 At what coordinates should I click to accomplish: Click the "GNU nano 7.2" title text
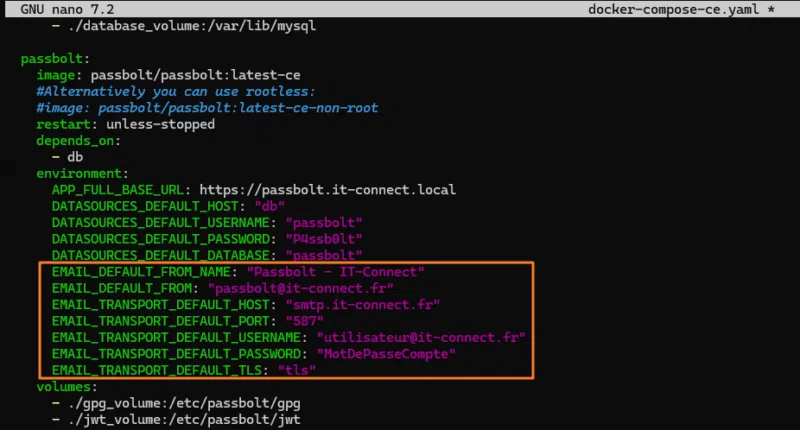[x=67, y=9]
